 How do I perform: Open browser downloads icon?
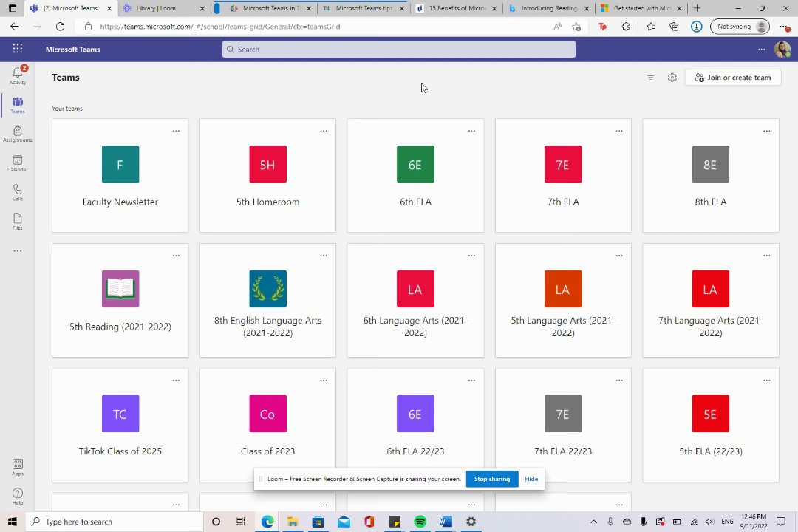[697, 27]
